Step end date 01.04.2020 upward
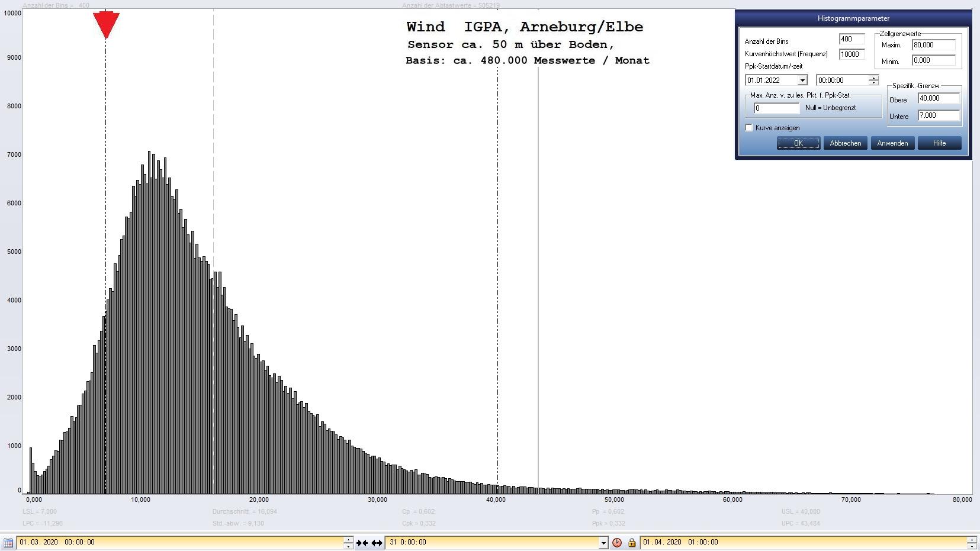The height and width of the screenshot is (551, 980). [x=972, y=539]
